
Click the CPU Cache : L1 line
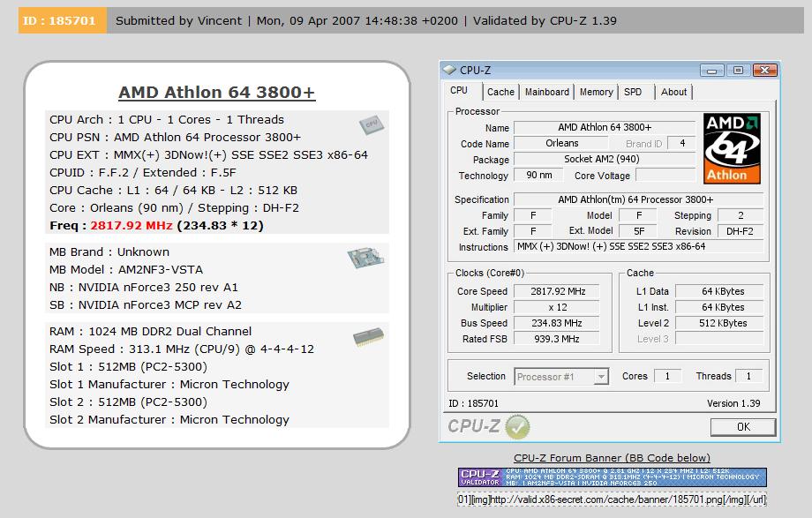(174, 190)
